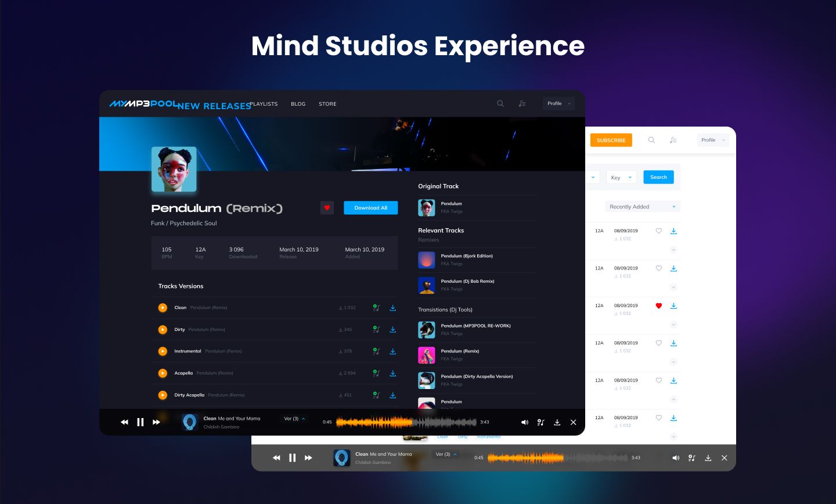Viewport: 836px width, 504px height.
Task: Download the track beside the red heart
Action: tap(673, 305)
